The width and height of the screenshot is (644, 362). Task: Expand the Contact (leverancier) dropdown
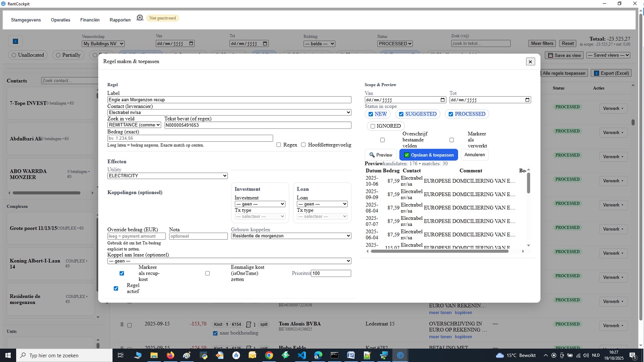coord(229,113)
